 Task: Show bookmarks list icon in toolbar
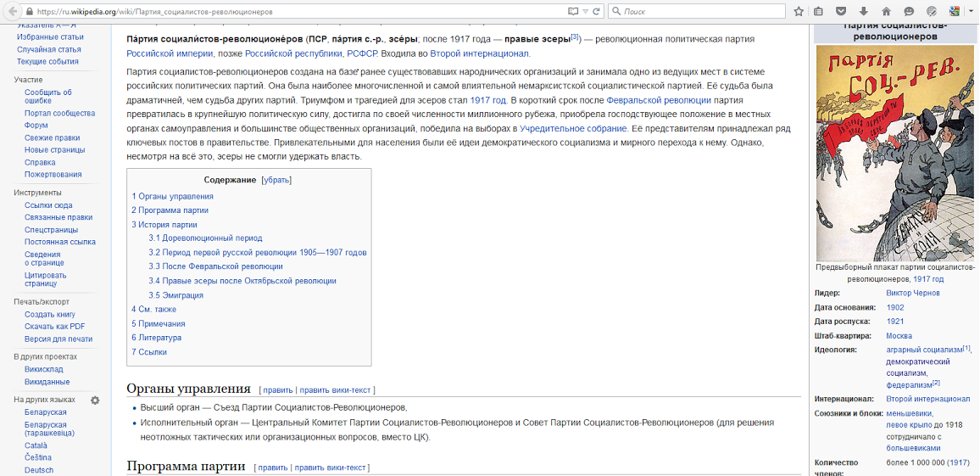pyautogui.click(x=819, y=12)
